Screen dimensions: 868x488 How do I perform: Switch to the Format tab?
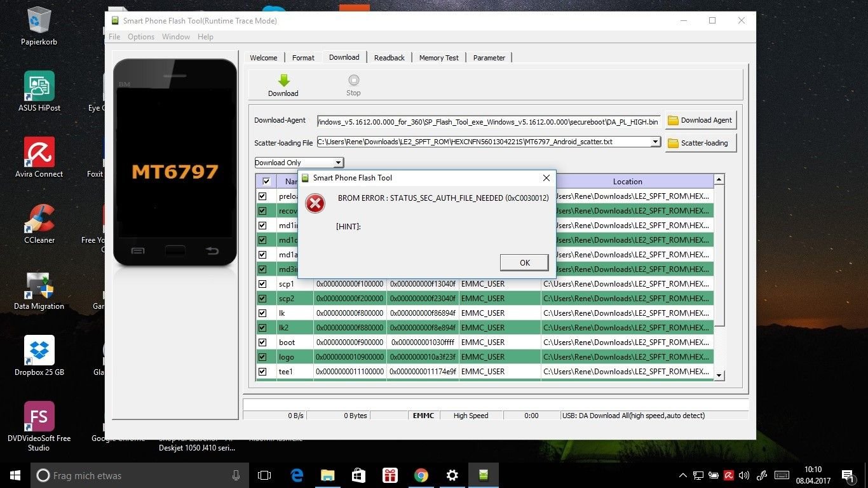(303, 58)
